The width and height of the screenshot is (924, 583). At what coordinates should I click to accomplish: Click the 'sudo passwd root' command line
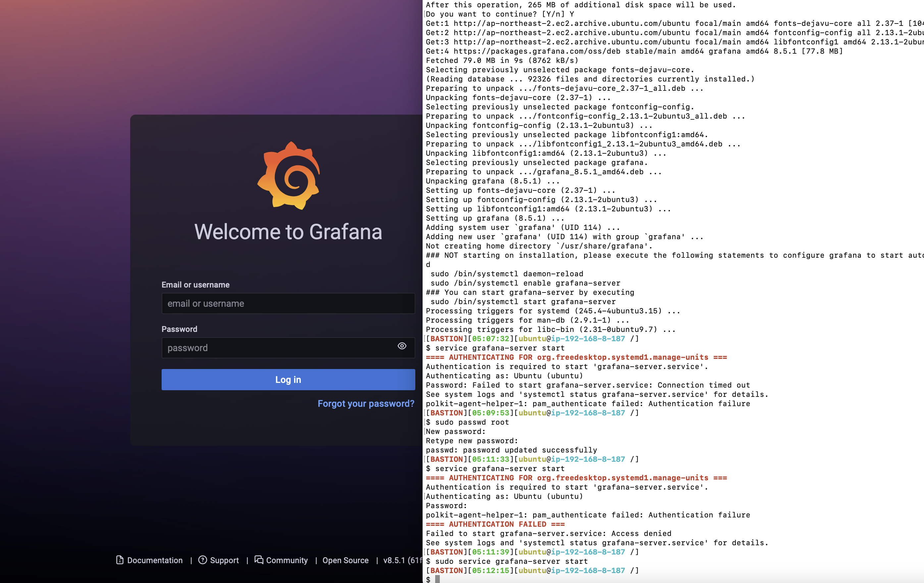[x=472, y=422]
